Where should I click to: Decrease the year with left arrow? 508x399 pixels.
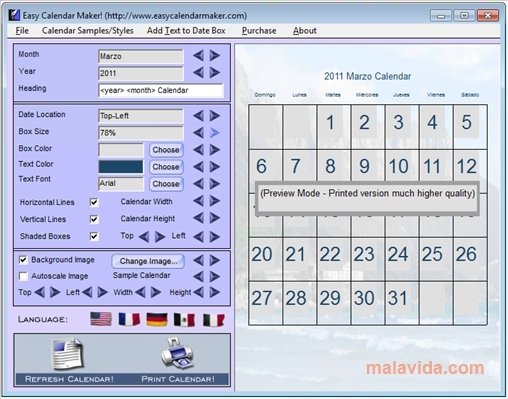199,72
